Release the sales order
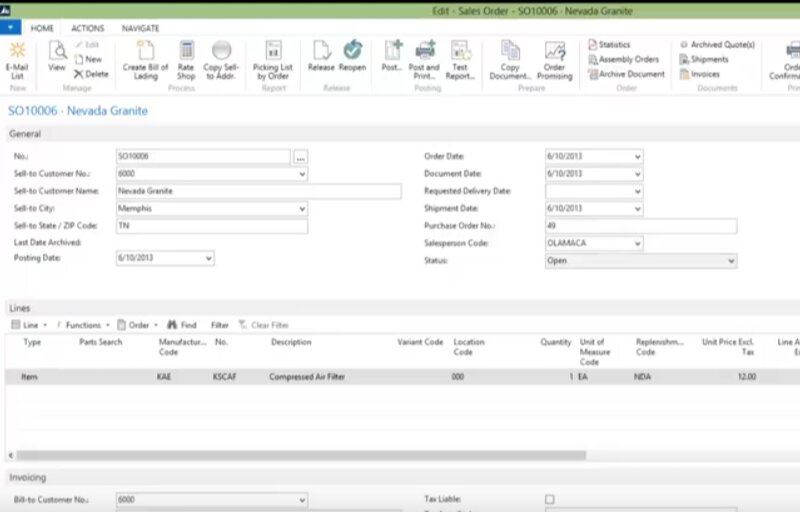The height and width of the screenshot is (512, 800). coord(321,58)
